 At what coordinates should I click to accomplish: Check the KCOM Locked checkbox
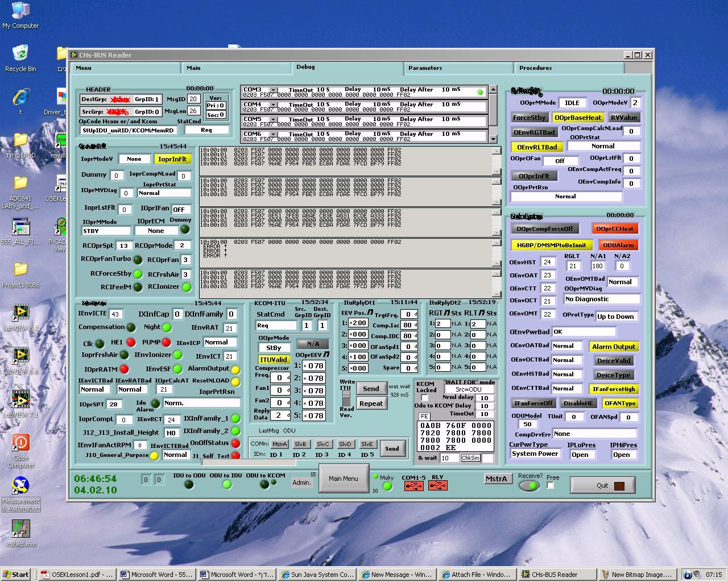click(424, 398)
